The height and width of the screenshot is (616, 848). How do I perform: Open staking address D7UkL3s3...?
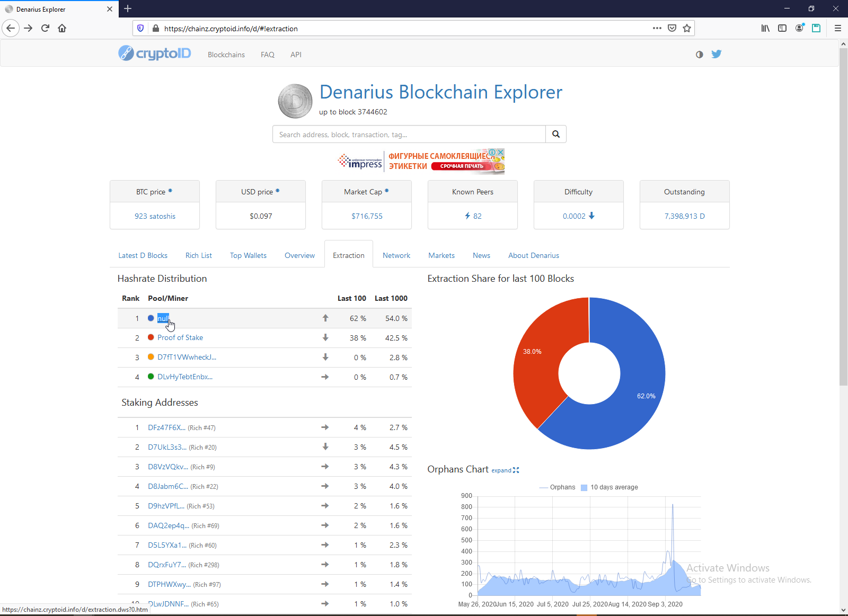click(x=167, y=447)
